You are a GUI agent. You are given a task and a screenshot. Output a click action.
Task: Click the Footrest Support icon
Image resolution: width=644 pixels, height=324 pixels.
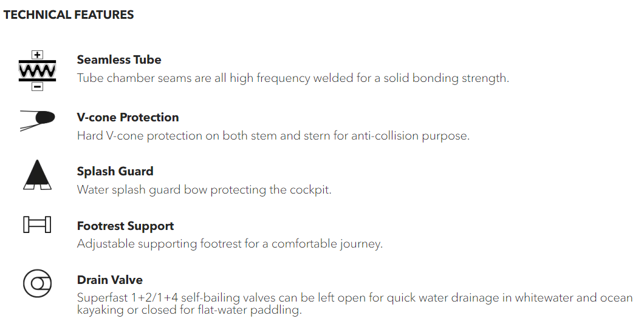click(38, 224)
